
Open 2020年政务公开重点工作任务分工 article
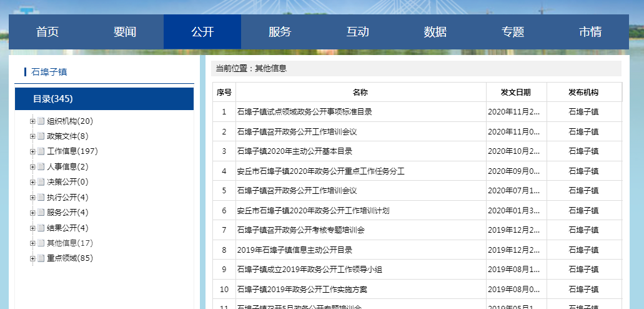321,171
